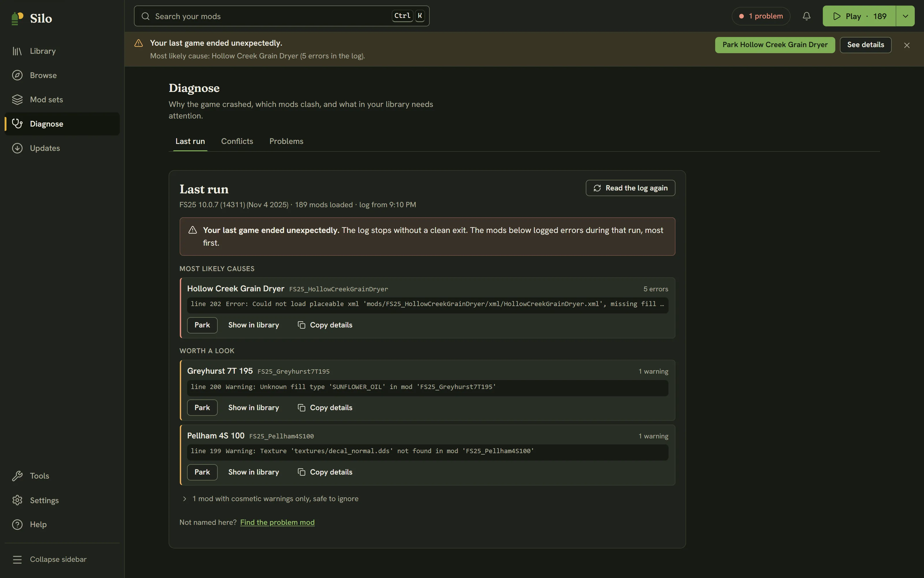The width and height of the screenshot is (924, 578).
Task: Open Browse compass icon in sidebar
Action: (x=17, y=75)
